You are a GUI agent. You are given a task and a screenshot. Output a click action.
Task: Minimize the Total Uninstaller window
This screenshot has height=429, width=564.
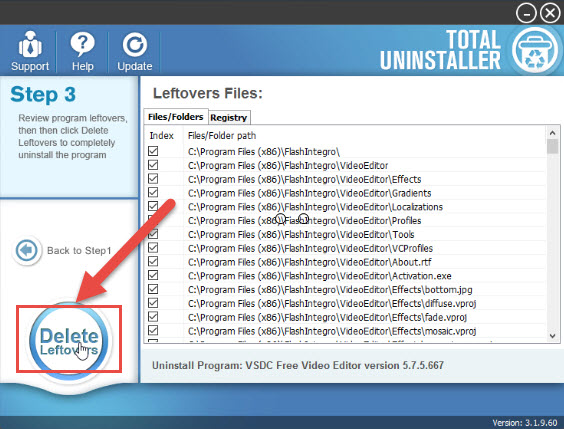pos(526,13)
